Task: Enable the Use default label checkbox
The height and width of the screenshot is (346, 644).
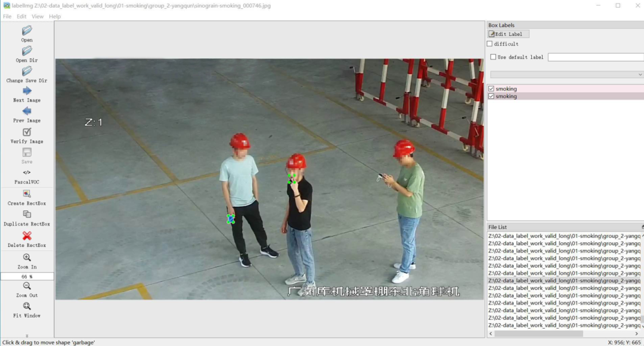Action: click(x=493, y=57)
